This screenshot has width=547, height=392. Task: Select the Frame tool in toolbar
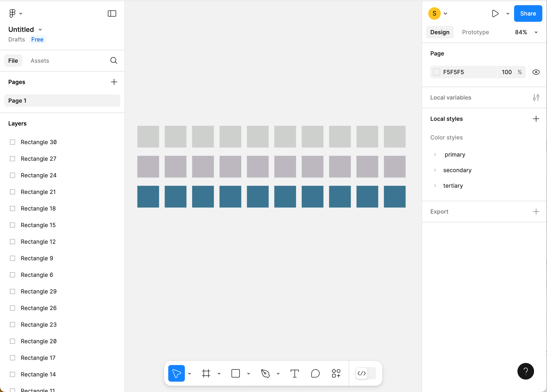tap(206, 373)
